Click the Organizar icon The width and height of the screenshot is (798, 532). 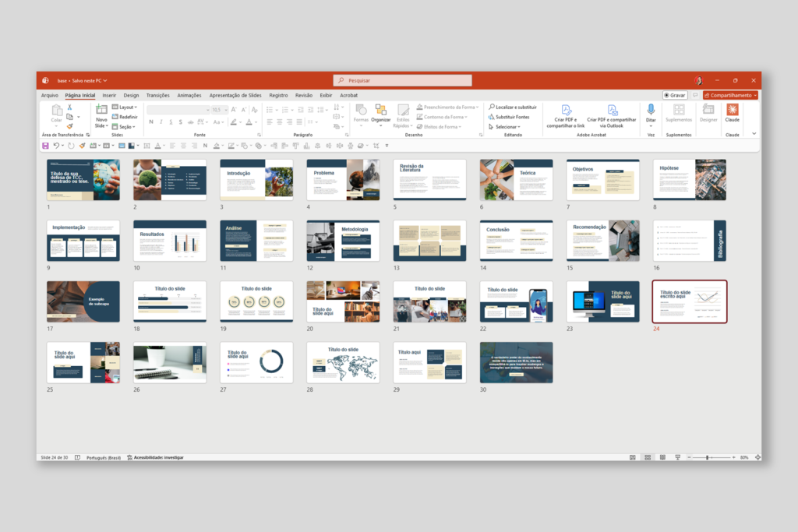(x=380, y=109)
